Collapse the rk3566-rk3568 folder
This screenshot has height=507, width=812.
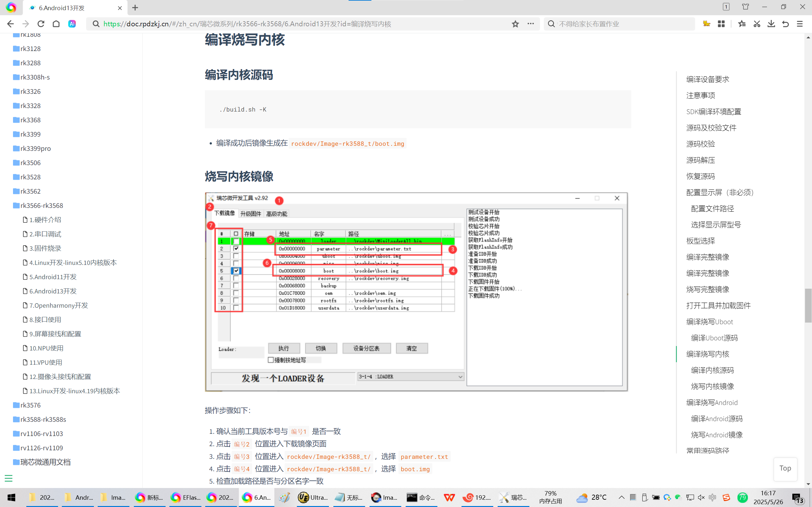42,205
